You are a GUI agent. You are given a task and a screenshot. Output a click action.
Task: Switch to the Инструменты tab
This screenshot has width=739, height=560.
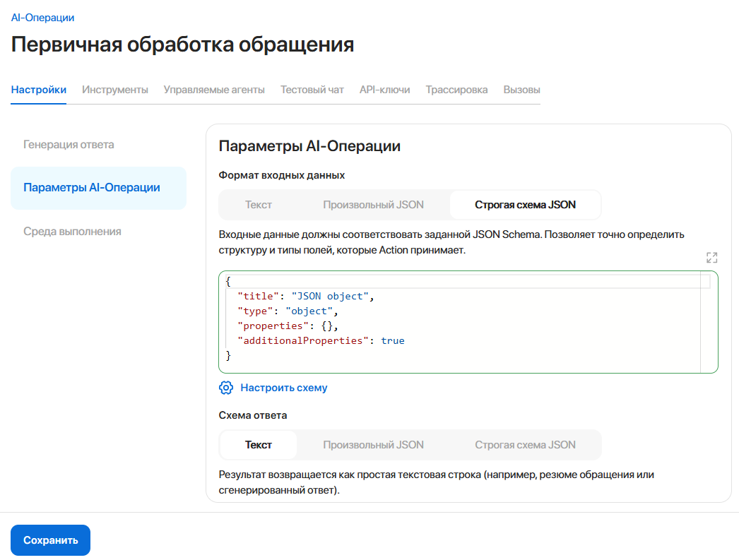(114, 90)
